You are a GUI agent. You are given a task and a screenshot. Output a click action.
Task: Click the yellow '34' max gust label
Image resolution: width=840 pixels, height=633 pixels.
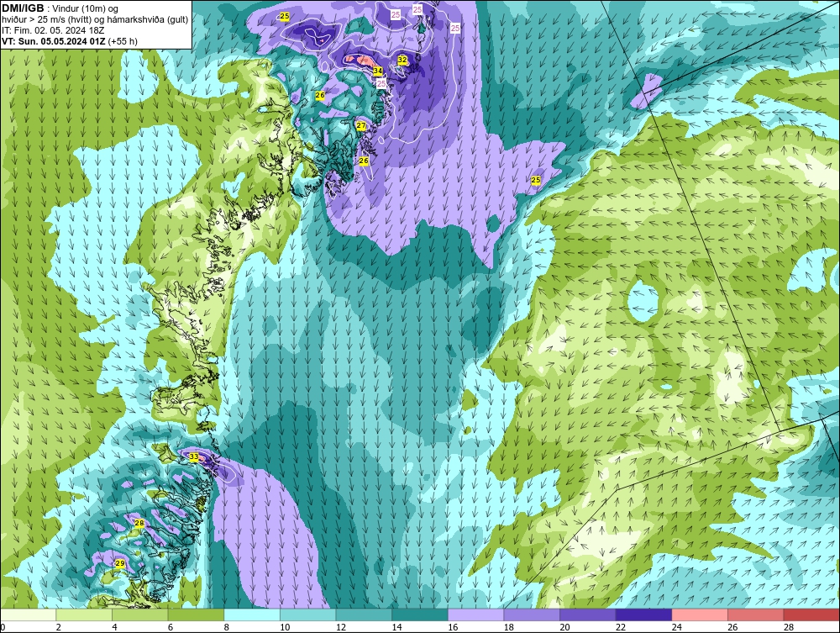(378, 71)
